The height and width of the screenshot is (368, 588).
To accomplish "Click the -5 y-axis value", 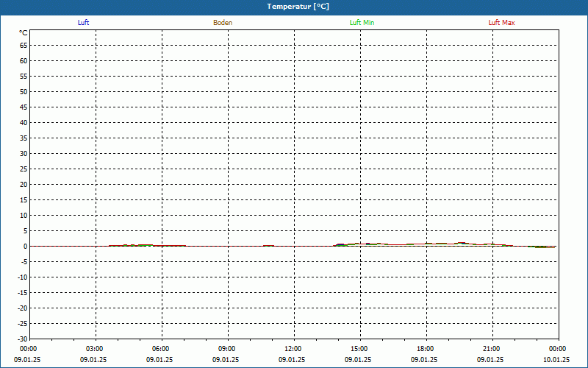I will [x=25, y=262].
